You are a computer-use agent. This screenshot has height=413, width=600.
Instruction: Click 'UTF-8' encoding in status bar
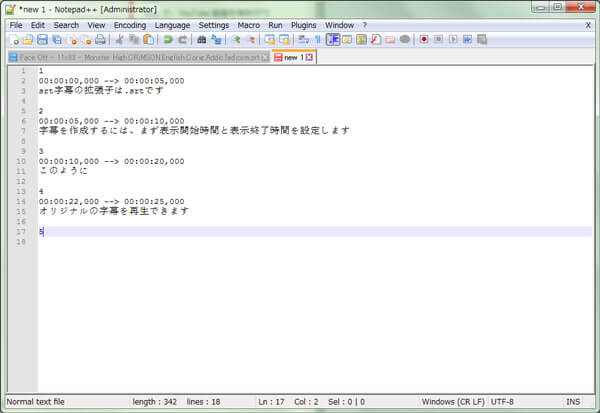click(x=502, y=402)
